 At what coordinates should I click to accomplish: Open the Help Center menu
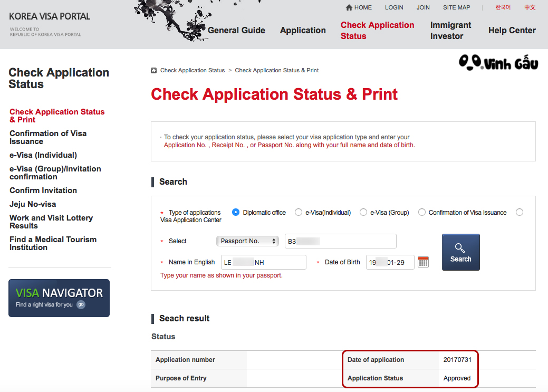pos(512,30)
